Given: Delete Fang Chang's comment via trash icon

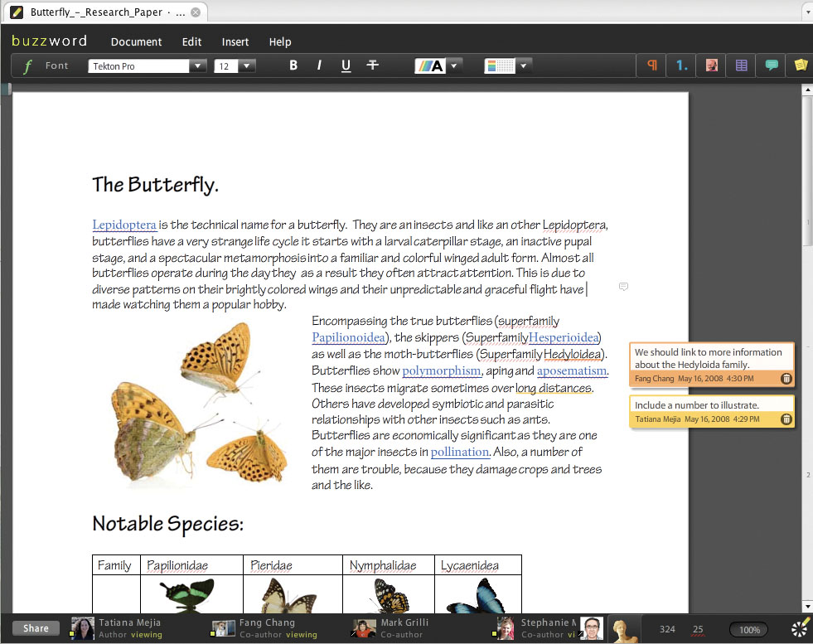Looking at the screenshot, I should pos(786,379).
